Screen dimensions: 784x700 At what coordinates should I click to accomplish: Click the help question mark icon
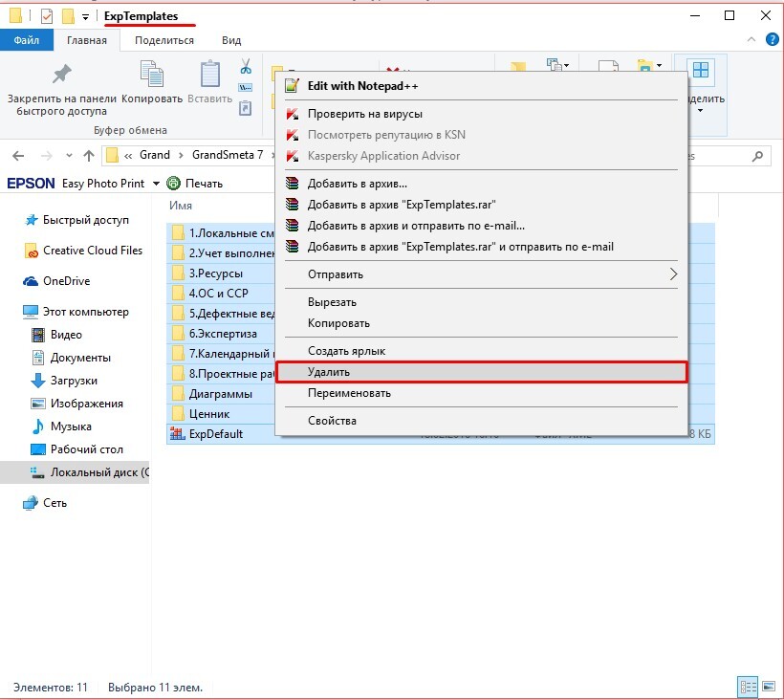coord(772,39)
